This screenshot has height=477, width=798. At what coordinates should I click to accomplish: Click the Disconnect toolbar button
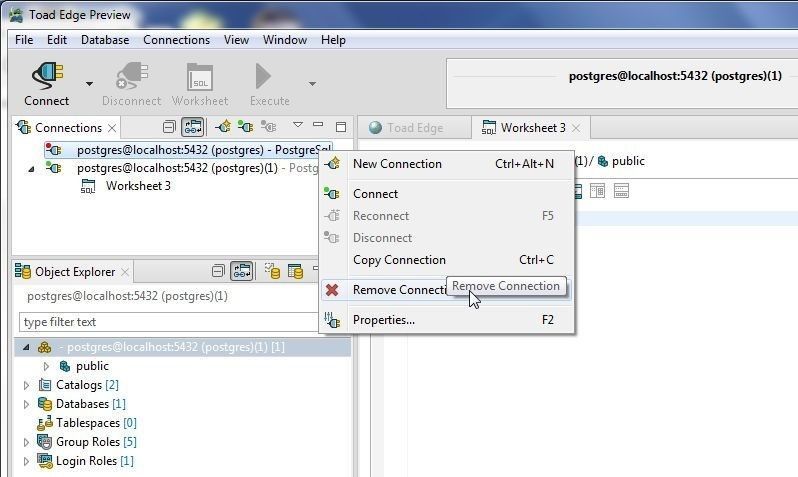[131, 85]
